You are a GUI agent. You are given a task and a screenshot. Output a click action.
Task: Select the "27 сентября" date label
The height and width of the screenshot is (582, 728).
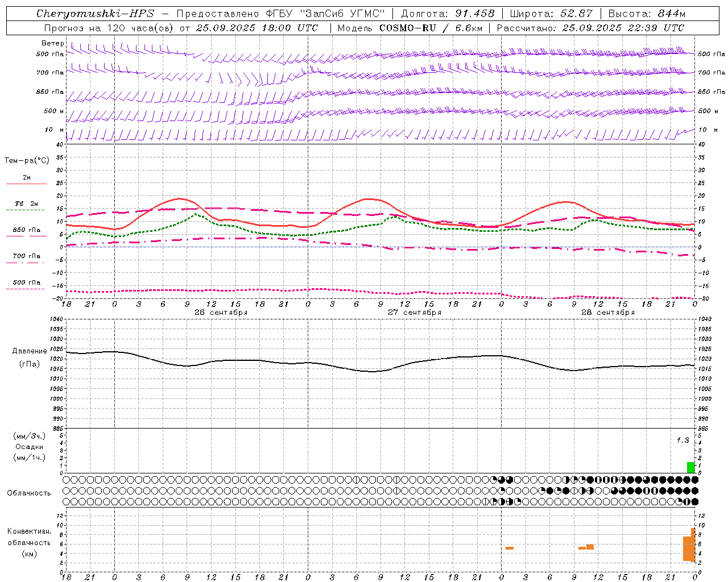(415, 313)
